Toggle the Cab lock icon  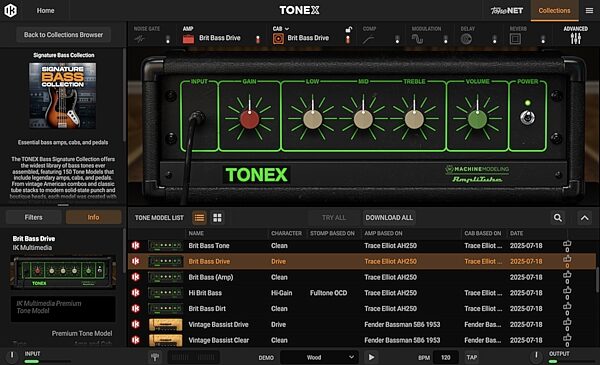click(349, 29)
